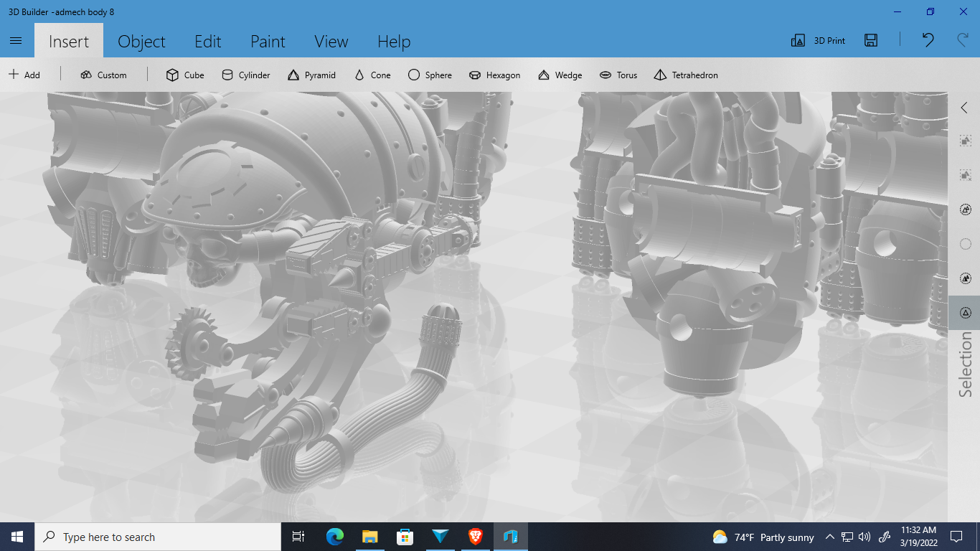Insert a Cone shape

coord(372,75)
